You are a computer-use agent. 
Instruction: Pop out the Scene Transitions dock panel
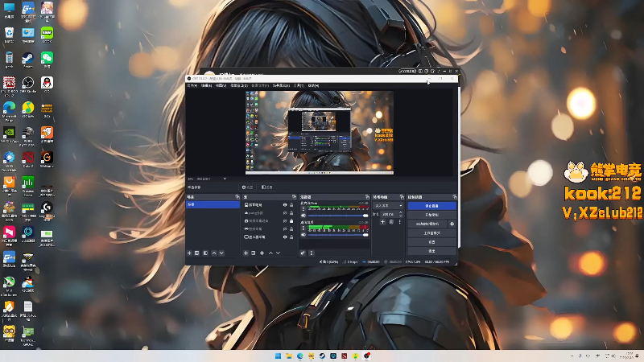pyautogui.click(x=402, y=197)
